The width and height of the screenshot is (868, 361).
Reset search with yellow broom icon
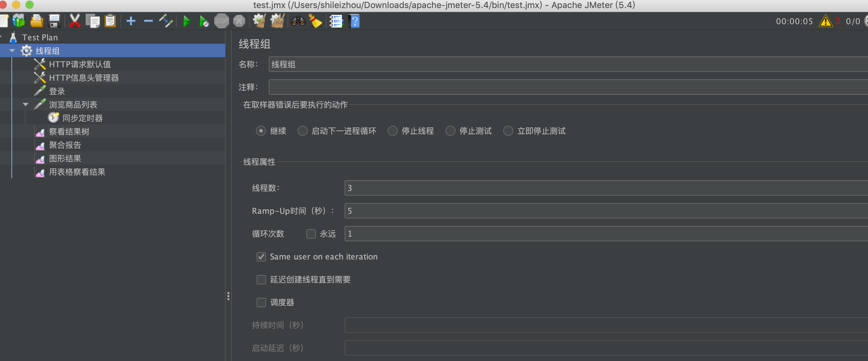coord(315,21)
